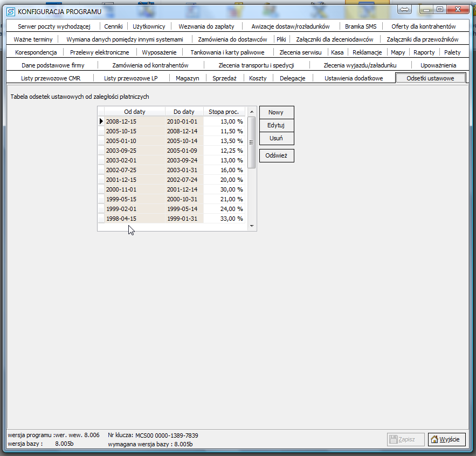Select the cell 2003-09-25
Viewport: 476px width, 456px height.
(x=134, y=151)
